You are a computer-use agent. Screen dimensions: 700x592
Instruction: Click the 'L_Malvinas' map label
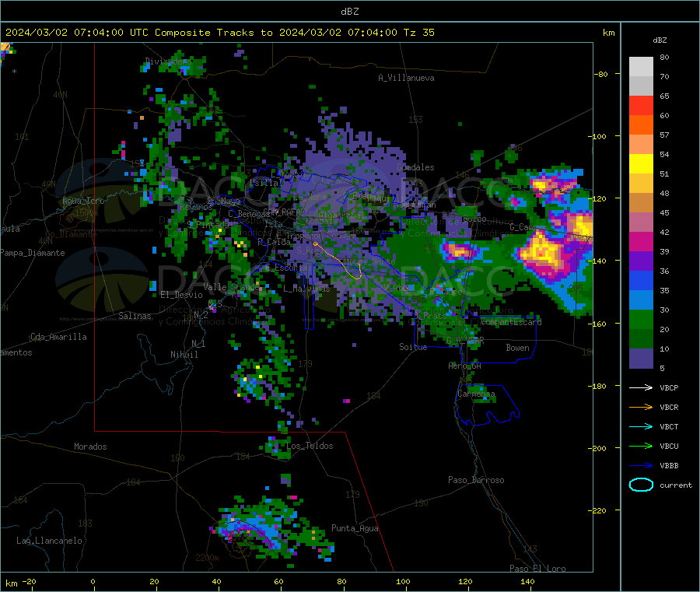[306, 289]
